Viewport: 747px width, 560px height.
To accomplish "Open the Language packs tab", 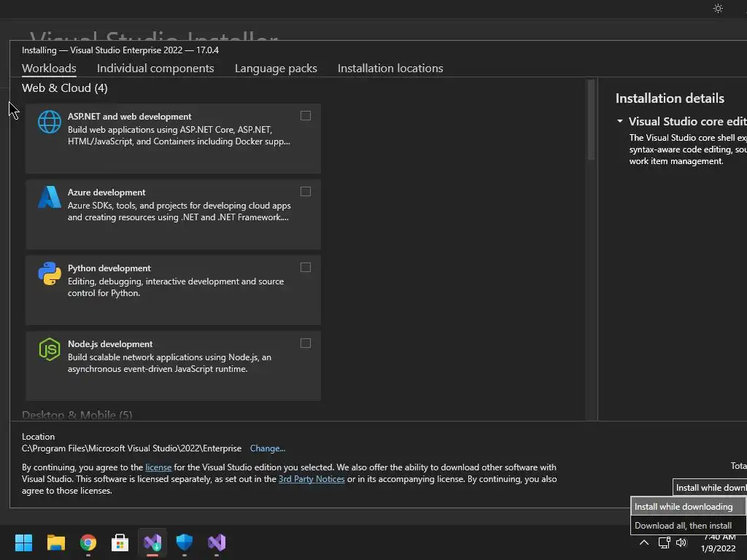I will [x=276, y=68].
